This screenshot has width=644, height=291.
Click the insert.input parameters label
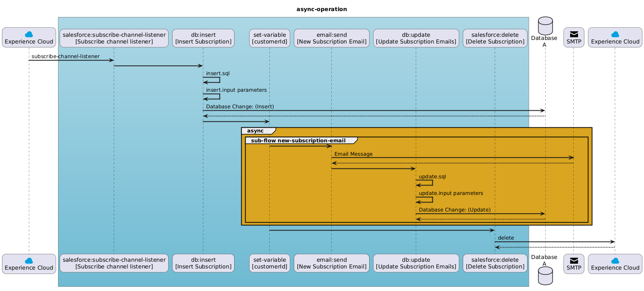pyautogui.click(x=236, y=90)
